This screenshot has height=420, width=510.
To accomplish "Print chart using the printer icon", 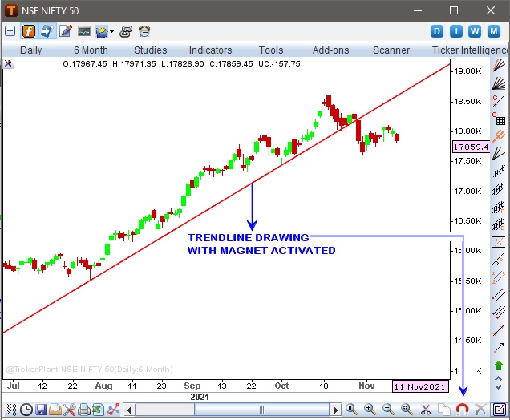I will click(x=83, y=410).
